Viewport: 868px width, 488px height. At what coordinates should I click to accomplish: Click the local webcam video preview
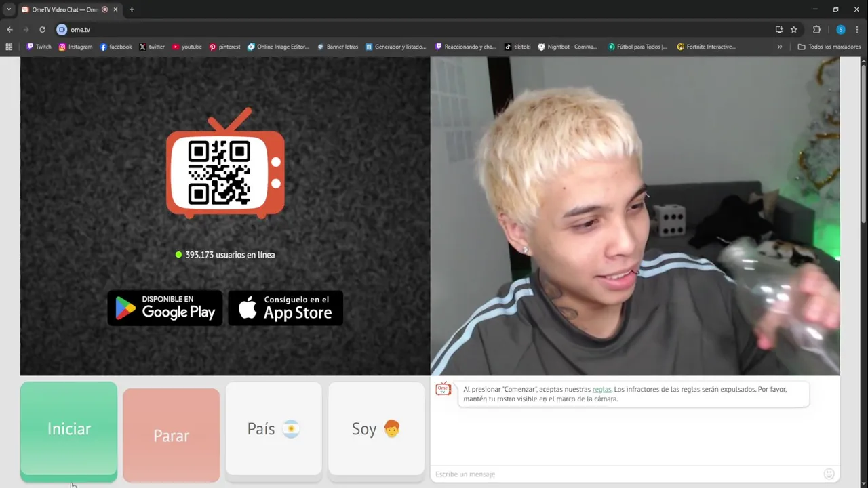635,216
